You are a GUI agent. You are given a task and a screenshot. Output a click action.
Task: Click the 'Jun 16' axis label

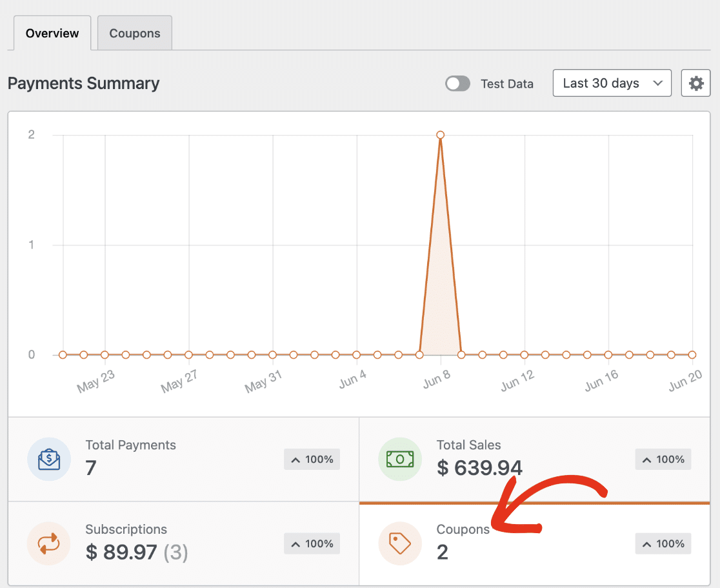click(602, 381)
